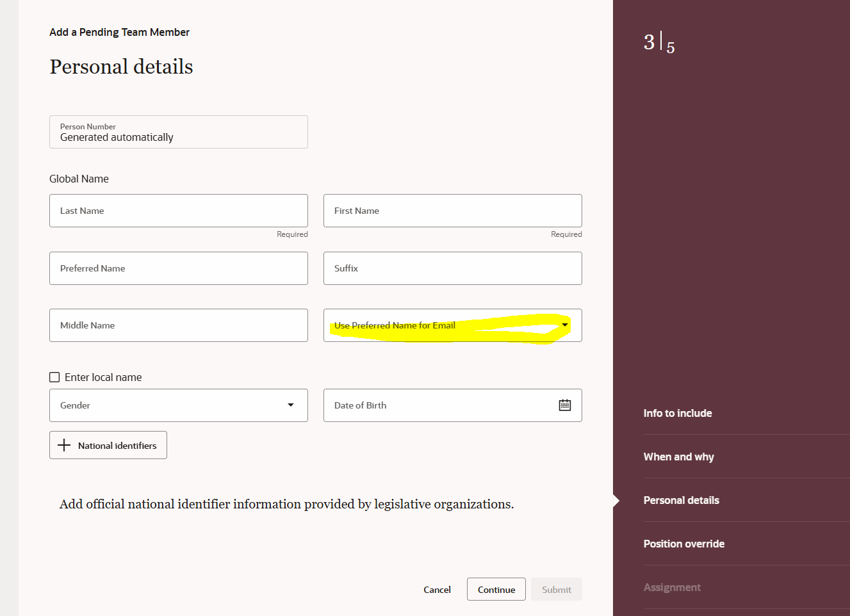Image resolution: width=850 pixels, height=616 pixels.
Task: Select the Assignment step
Action: click(672, 587)
